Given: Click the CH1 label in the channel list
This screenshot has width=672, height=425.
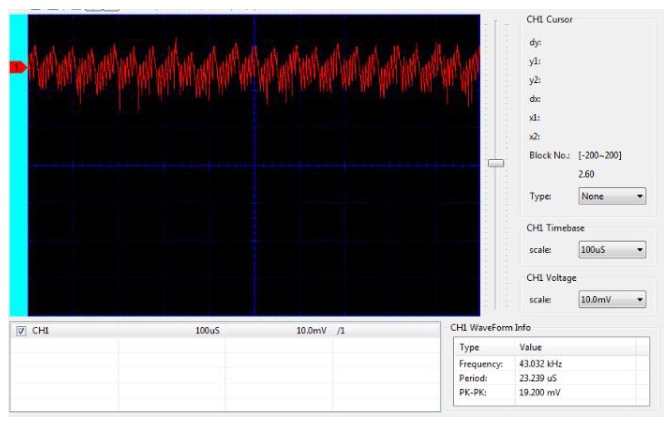Looking at the screenshot, I should [x=41, y=330].
